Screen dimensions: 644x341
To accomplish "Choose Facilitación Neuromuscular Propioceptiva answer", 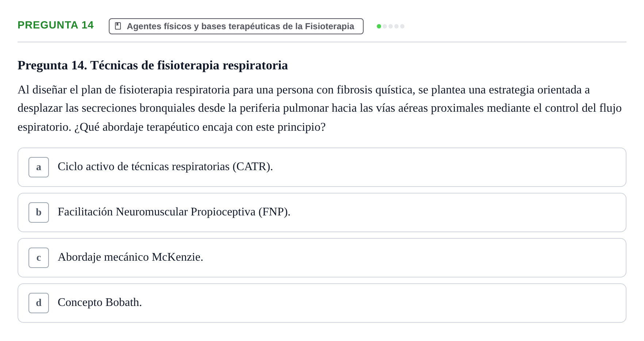I will [x=174, y=212].
